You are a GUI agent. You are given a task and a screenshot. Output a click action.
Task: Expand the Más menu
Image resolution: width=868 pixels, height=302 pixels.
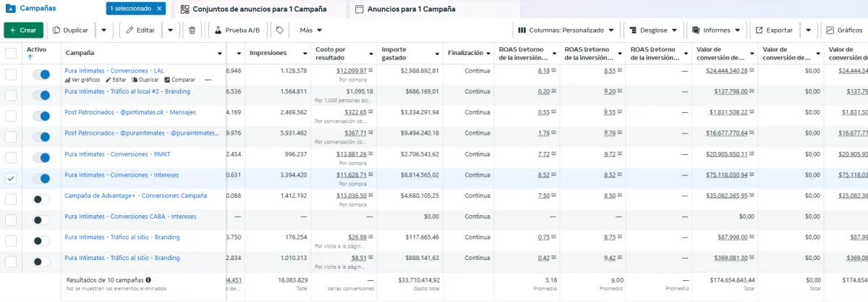pos(310,30)
